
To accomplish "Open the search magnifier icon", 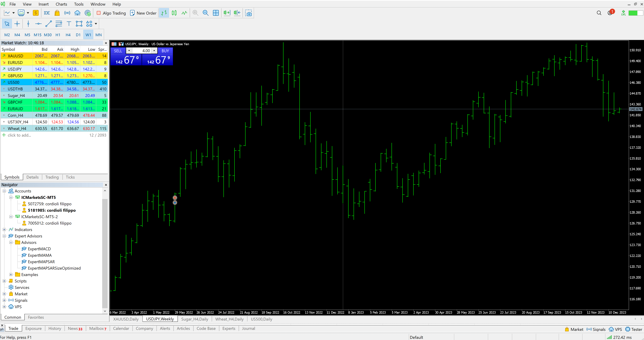I will pyautogui.click(x=599, y=13).
